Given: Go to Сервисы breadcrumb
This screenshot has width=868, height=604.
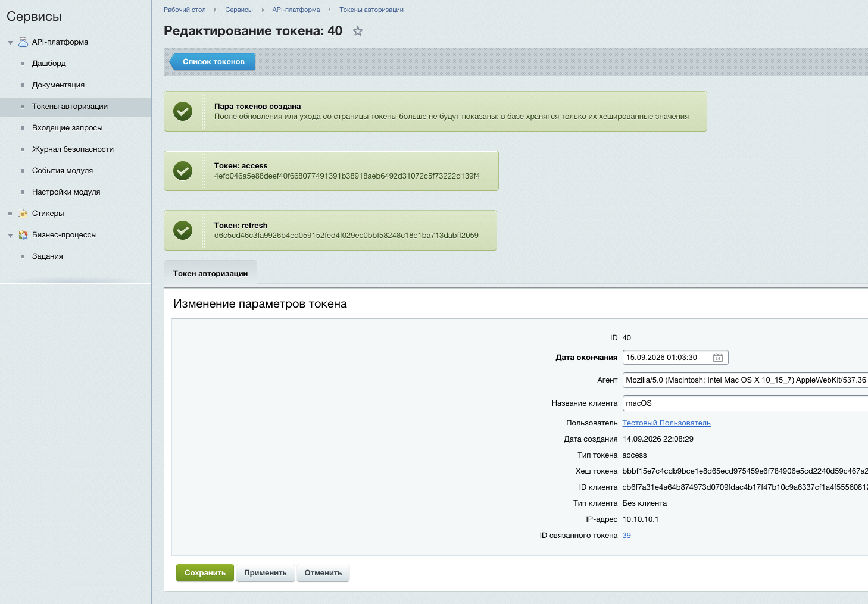Looking at the screenshot, I should 239,10.
